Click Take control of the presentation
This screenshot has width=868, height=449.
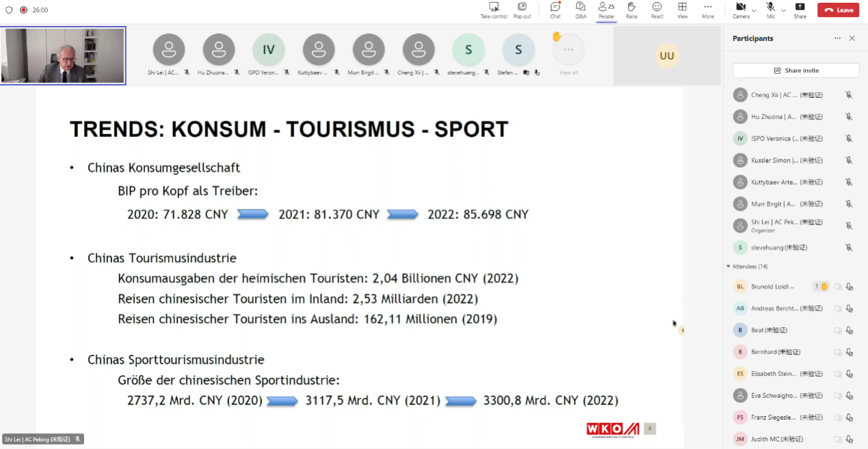(x=493, y=10)
